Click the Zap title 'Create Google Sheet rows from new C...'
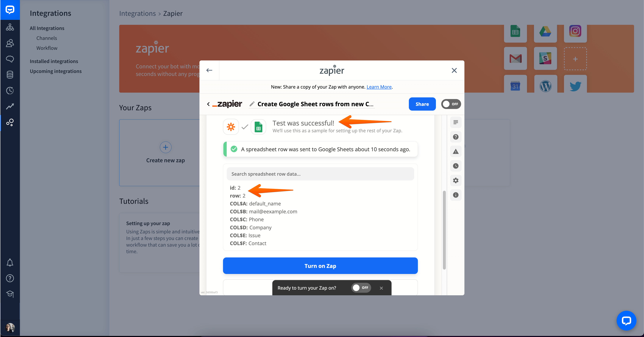 coord(315,104)
